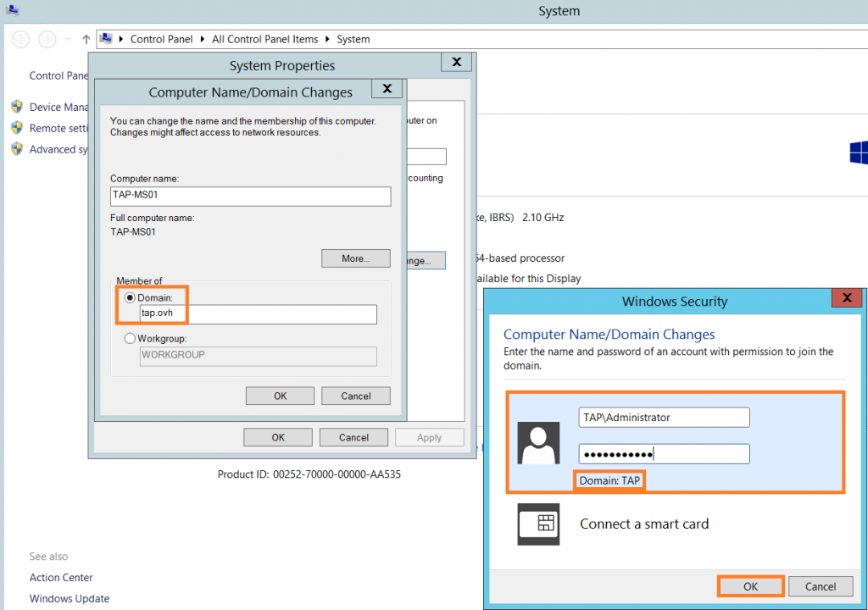Open Action Center link under See also
This screenshot has height=610, width=868.
[61, 577]
